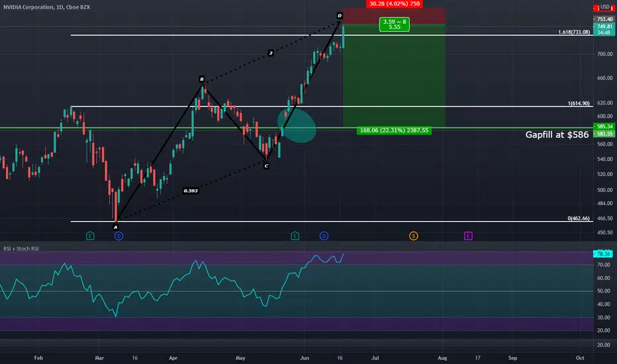Click the 1(614.90) Fibonacci level label
This screenshot has width=617, height=364.
579,103
